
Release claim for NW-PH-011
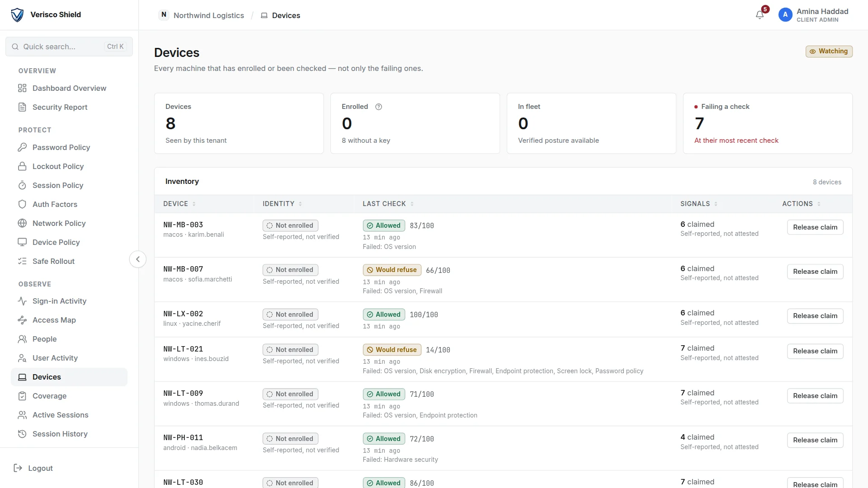(x=815, y=440)
